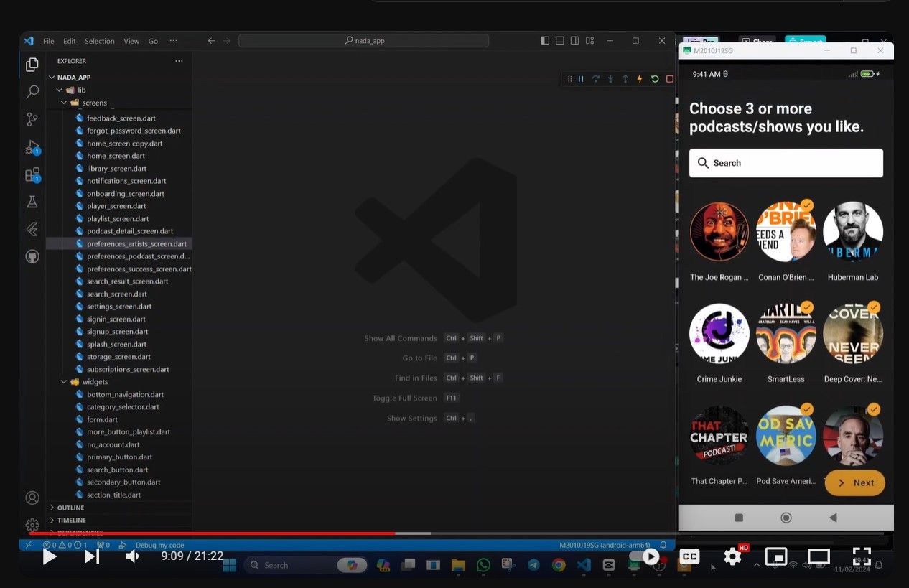
Task: Stop debugging with the red square icon
Action: (669, 79)
